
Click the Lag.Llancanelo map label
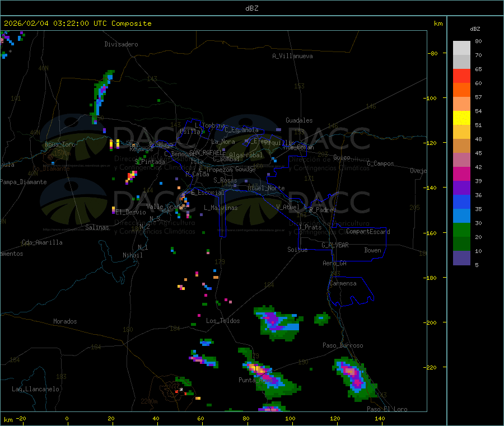35,389
